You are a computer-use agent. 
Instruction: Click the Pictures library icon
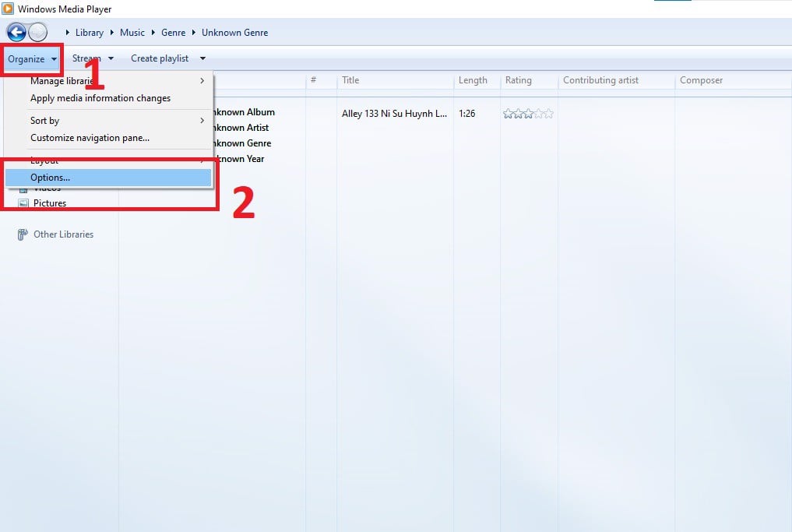pos(23,203)
